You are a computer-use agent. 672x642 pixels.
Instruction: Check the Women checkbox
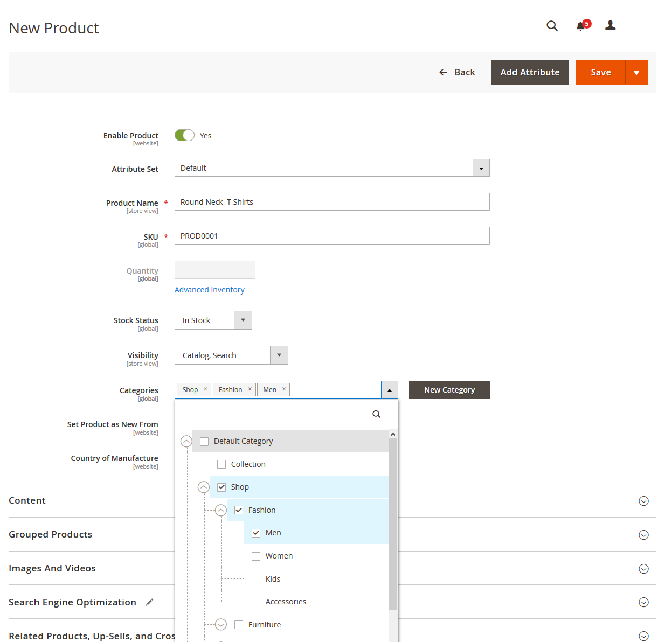tap(256, 556)
